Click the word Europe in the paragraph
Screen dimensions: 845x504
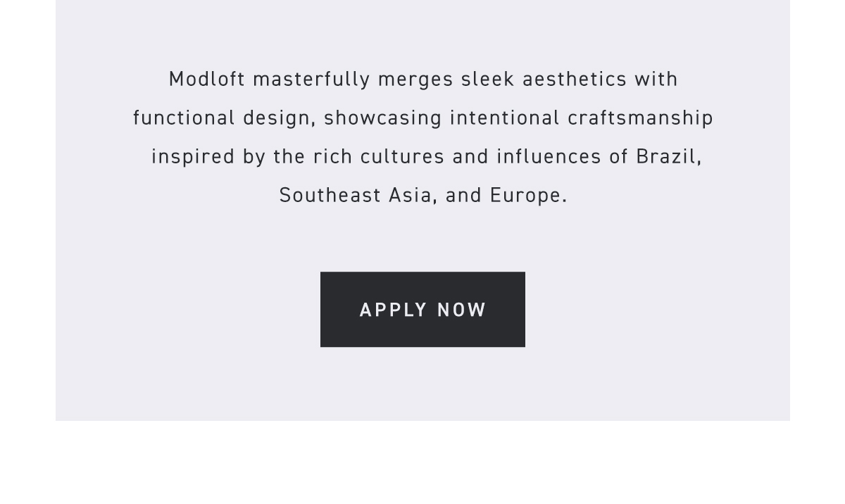point(528,196)
